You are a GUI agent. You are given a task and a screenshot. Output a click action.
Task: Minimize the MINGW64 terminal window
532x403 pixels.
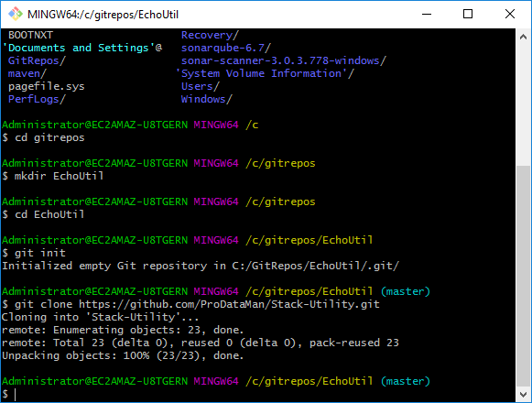click(x=427, y=15)
